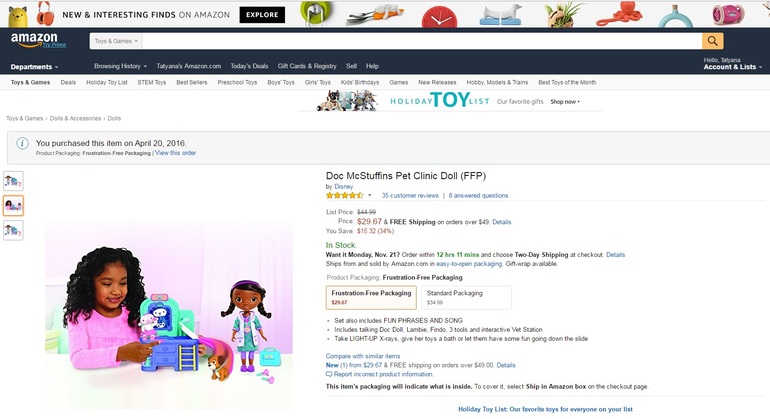Click the Holiday Toy List banner characters
The width and height of the screenshot is (770, 419).
347,101
